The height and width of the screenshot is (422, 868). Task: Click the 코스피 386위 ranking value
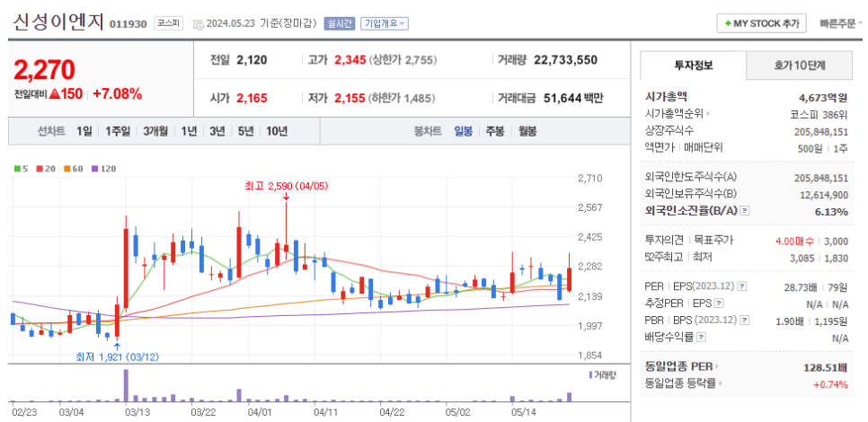[x=819, y=115]
